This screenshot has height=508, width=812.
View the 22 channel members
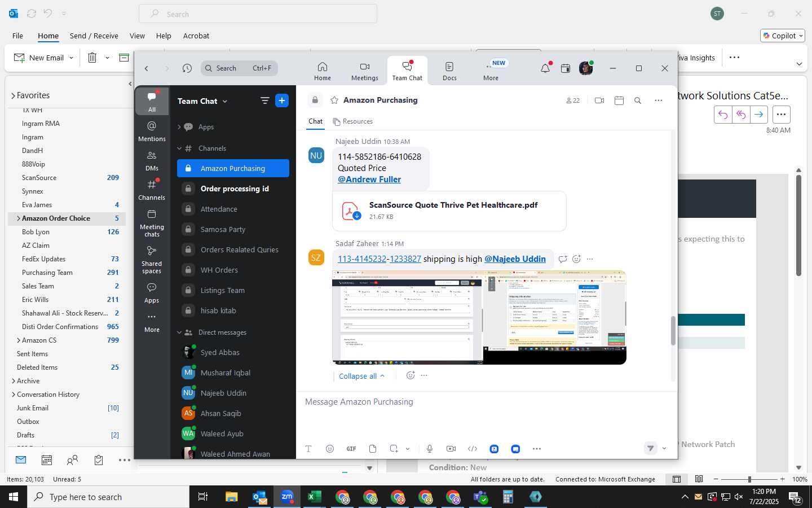tap(573, 100)
